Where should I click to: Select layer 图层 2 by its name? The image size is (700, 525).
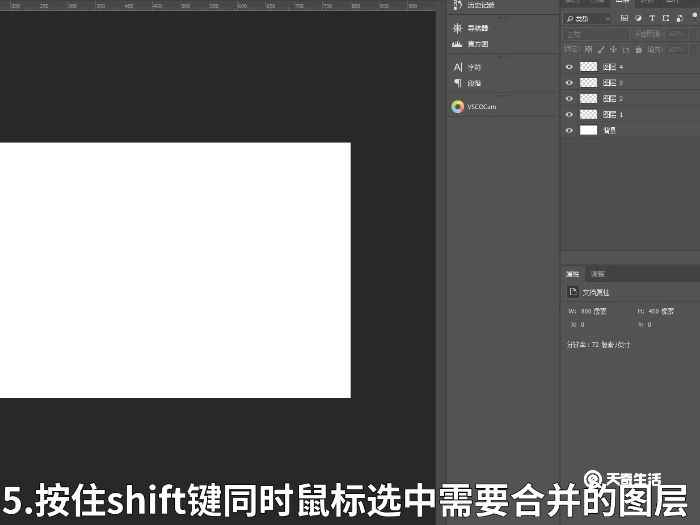[612, 99]
